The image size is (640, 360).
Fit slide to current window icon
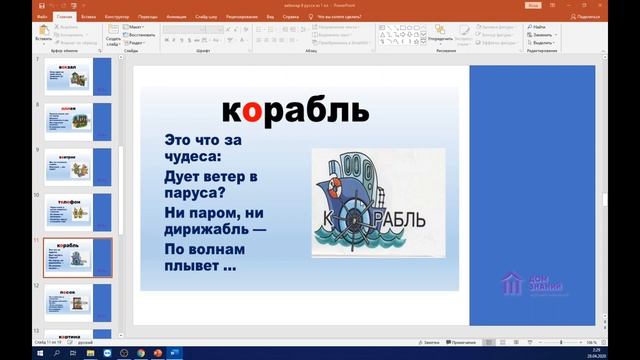604,342
